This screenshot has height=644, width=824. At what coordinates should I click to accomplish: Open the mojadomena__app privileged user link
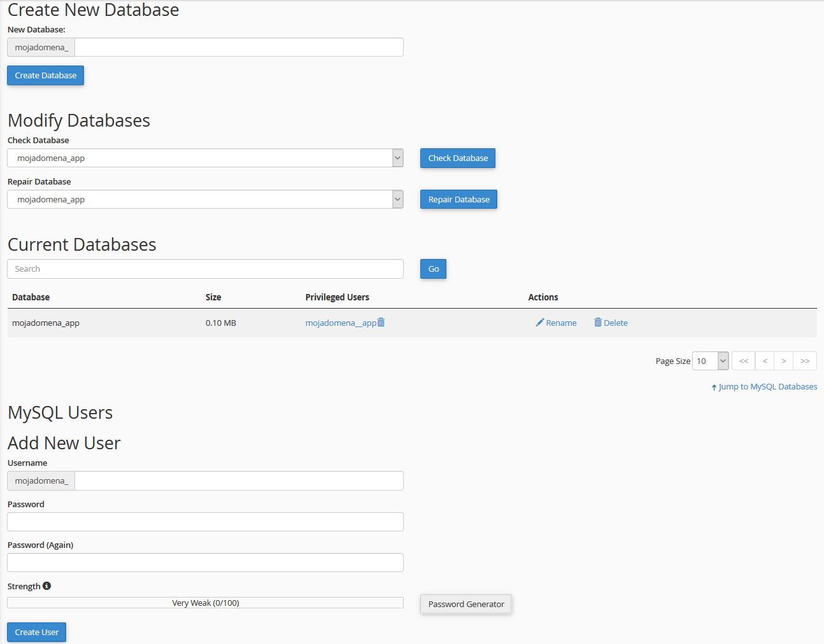coord(340,323)
